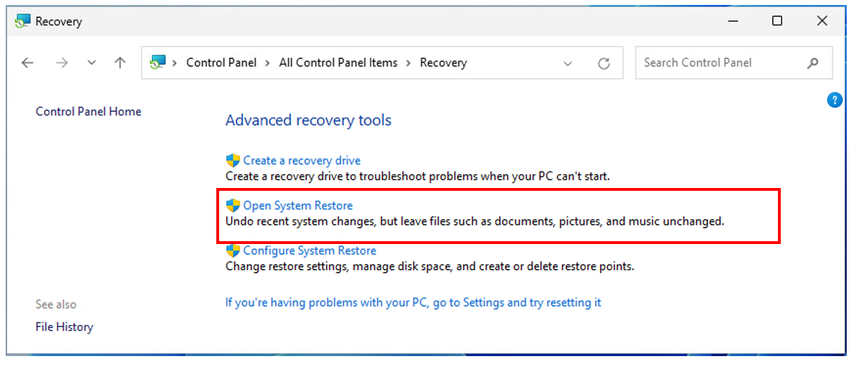Go to All Control Panel Items breadcrumb

point(338,63)
